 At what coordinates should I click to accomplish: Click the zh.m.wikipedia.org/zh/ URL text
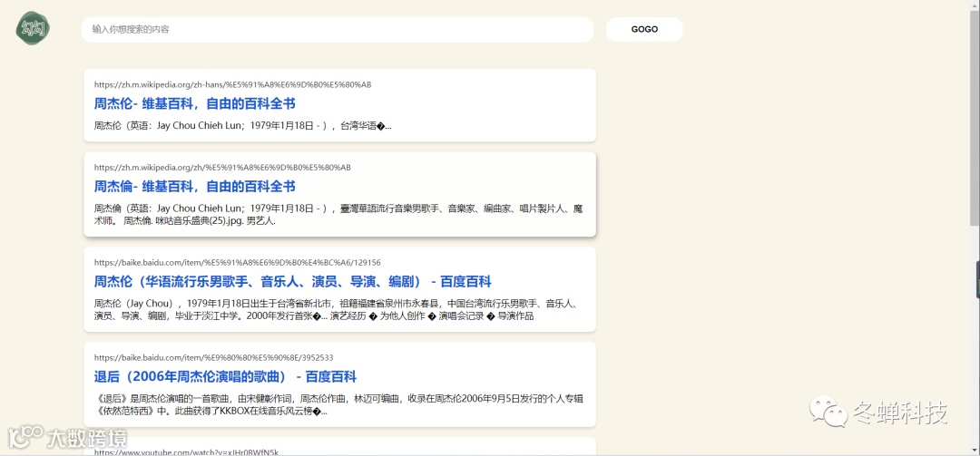pyautogui.click(x=222, y=168)
